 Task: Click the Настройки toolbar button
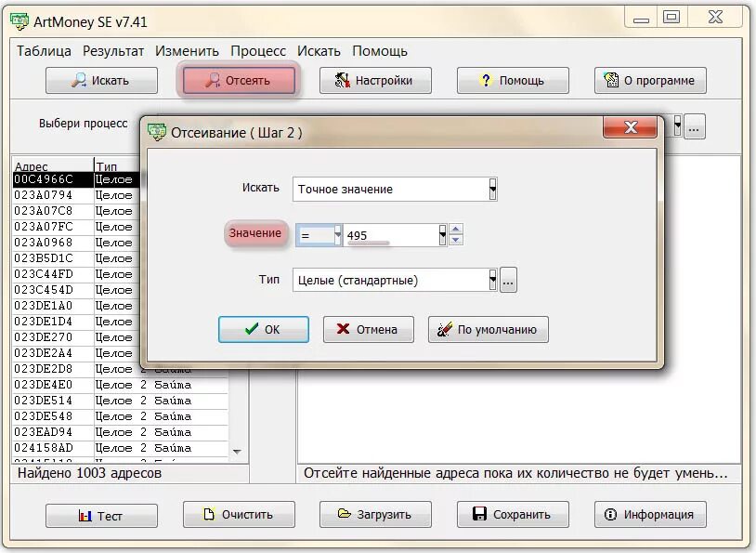point(375,80)
